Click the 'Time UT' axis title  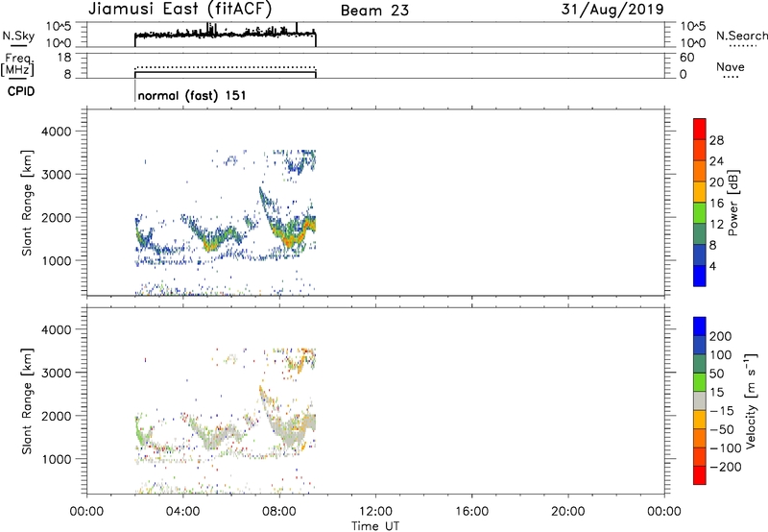pos(375,525)
